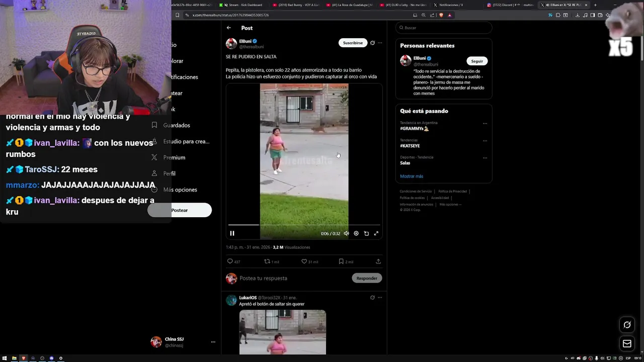Switch to the DUKI x Leby tab
644x362 pixels.
point(404,5)
